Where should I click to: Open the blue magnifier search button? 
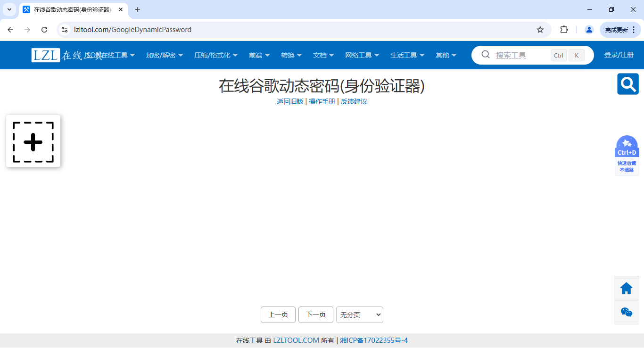pos(627,84)
